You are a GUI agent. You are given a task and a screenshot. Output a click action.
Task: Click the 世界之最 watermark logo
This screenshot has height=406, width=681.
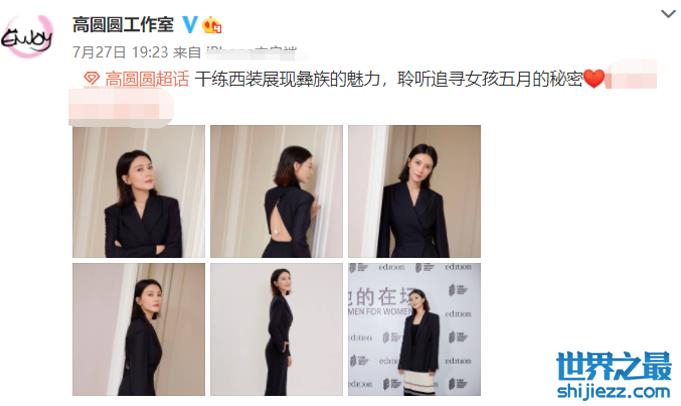click(614, 367)
